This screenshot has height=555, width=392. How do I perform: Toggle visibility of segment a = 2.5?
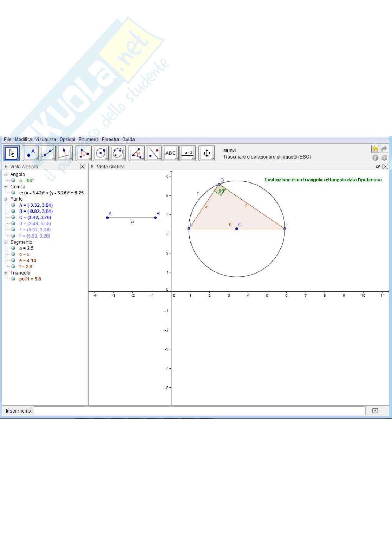point(13,248)
